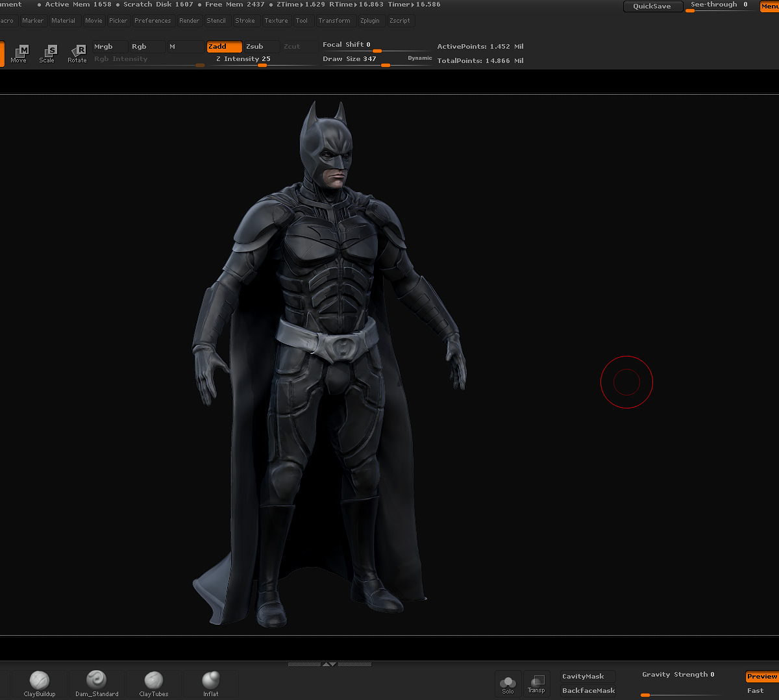The width and height of the screenshot is (779, 700).
Task: Open the Zscript menu
Action: [400, 21]
